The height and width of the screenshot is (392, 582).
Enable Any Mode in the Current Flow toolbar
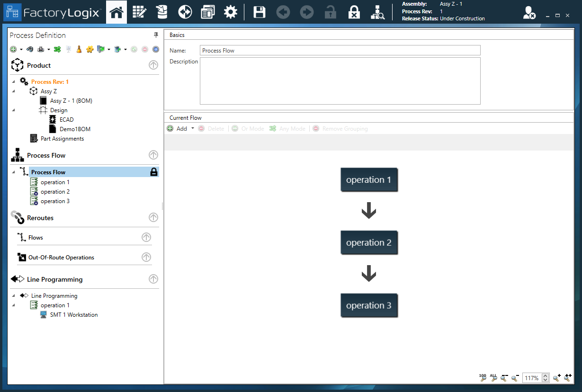287,128
